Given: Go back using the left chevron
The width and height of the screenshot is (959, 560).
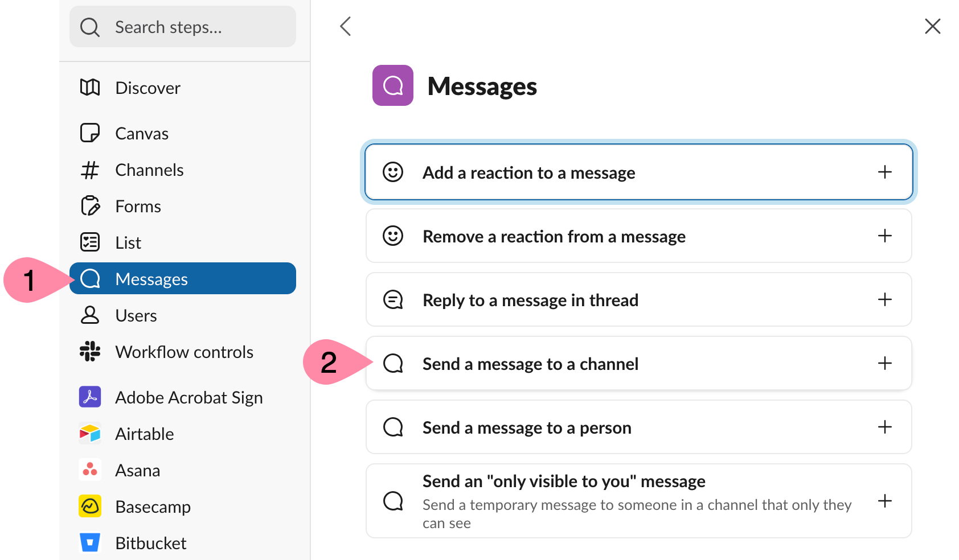Looking at the screenshot, I should (345, 26).
